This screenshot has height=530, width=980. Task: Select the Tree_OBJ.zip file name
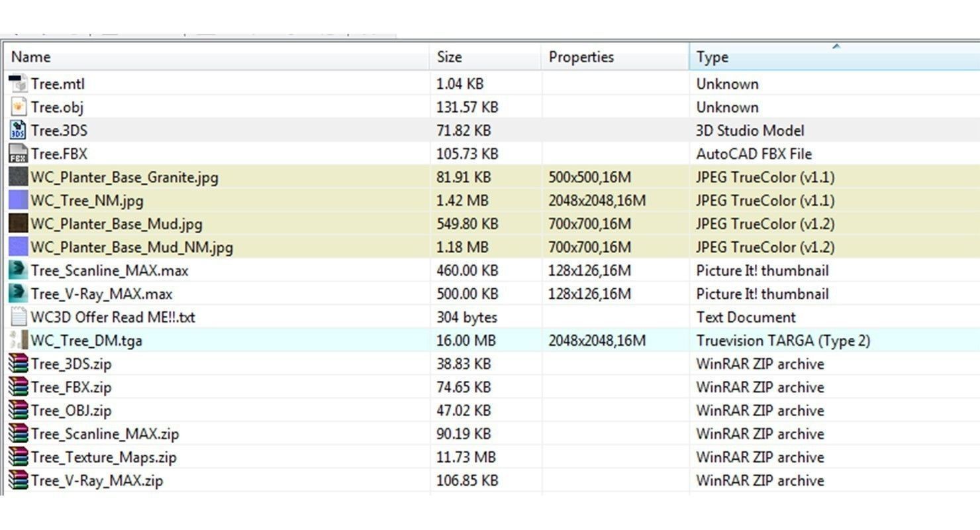(71, 411)
